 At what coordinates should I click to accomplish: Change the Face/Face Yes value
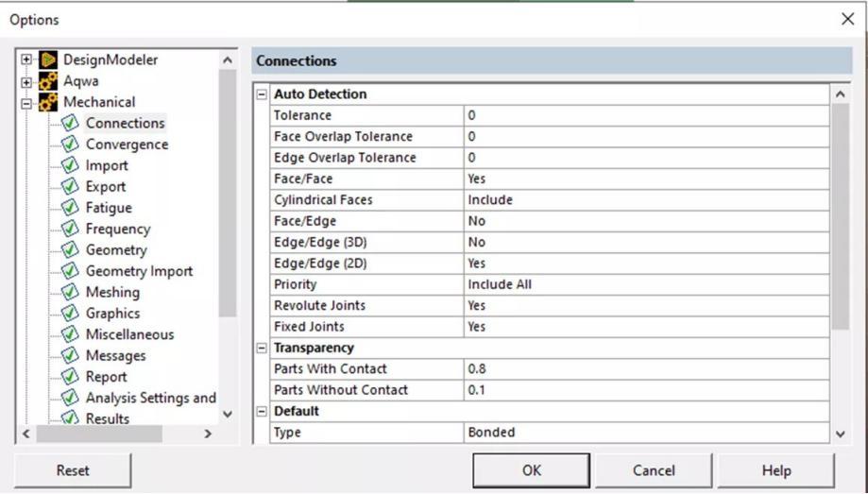click(x=646, y=179)
